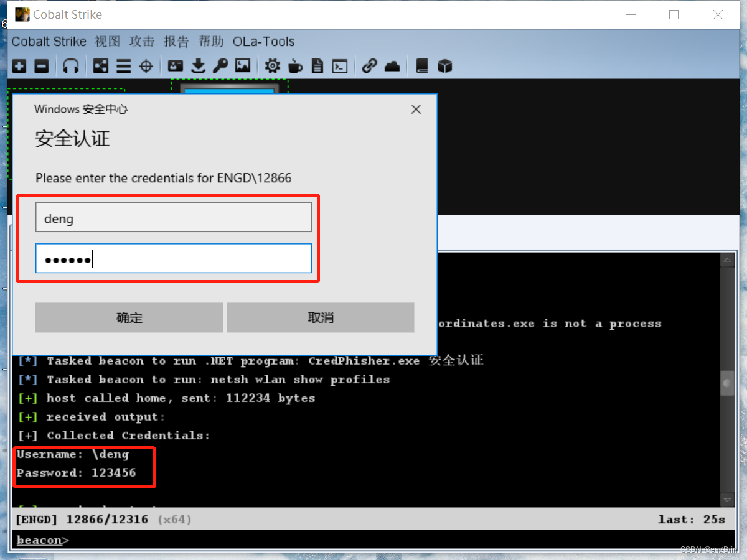Viewport: 747px width, 560px height.
Task: Focus the masked password field
Action: 174,258
